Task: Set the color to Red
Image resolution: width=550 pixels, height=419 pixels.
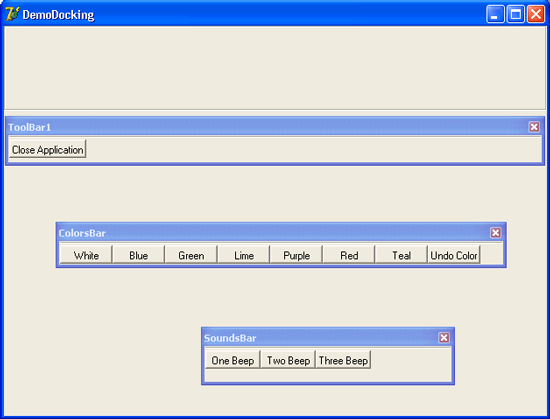Action: point(349,255)
